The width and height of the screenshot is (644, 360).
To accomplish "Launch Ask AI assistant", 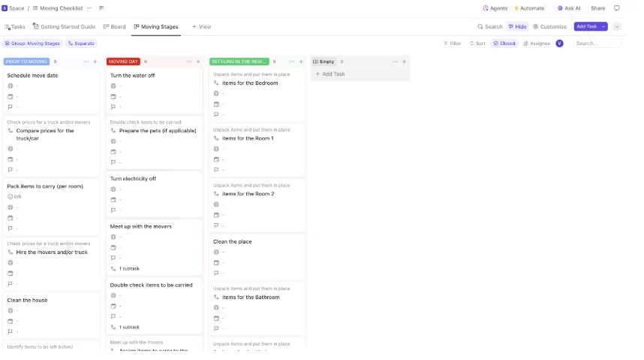I will click(569, 8).
